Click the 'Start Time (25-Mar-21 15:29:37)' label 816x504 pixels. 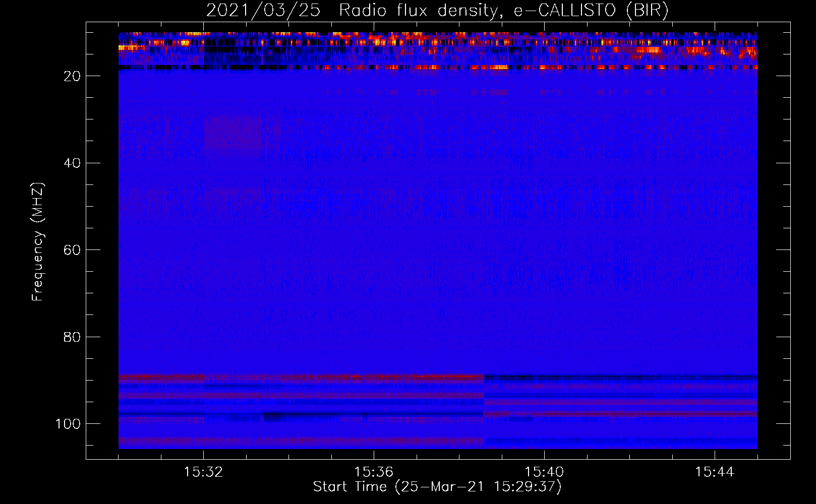(437, 487)
